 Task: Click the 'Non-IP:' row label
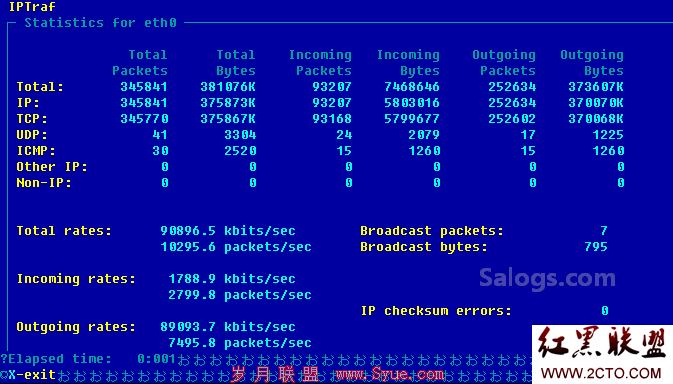[x=44, y=183]
